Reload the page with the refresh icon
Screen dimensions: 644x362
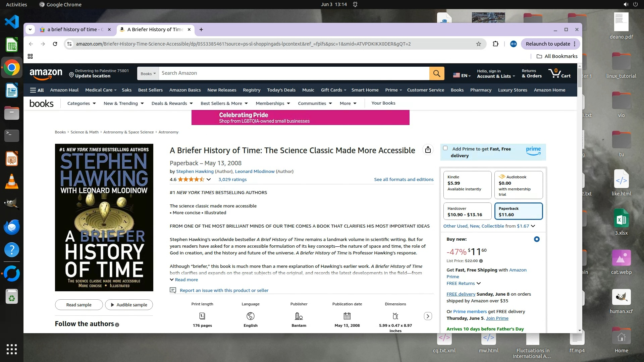55,44
